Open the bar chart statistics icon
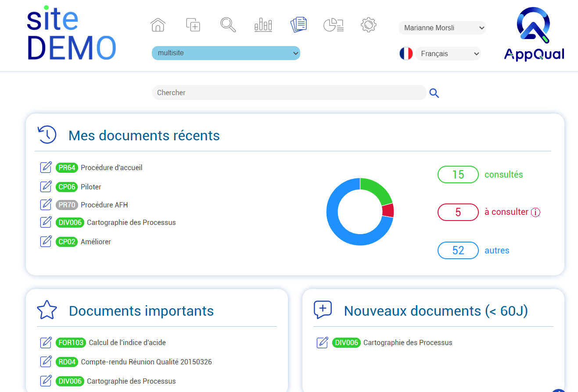The width and height of the screenshot is (578, 392). [x=263, y=25]
